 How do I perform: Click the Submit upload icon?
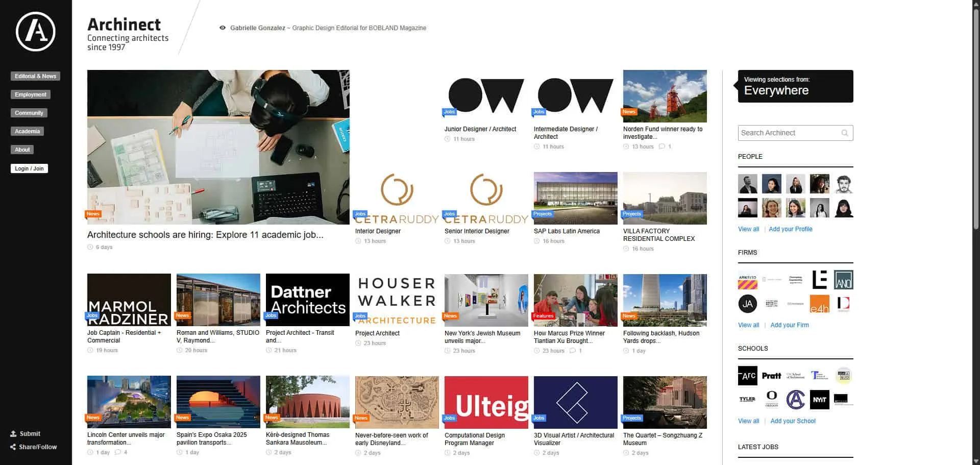tap(13, 434)
